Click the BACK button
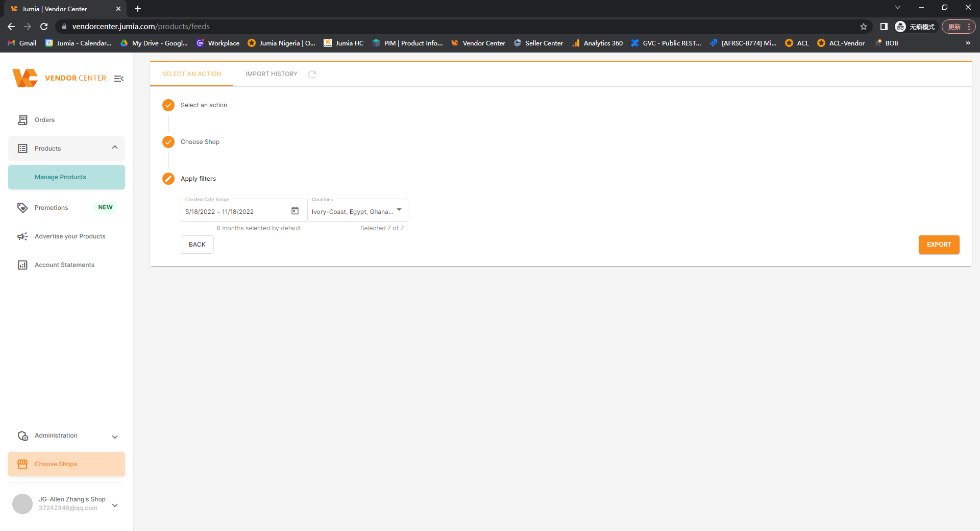Image resolution: width=980 pixels, height=531 pixels. point(197,244)
